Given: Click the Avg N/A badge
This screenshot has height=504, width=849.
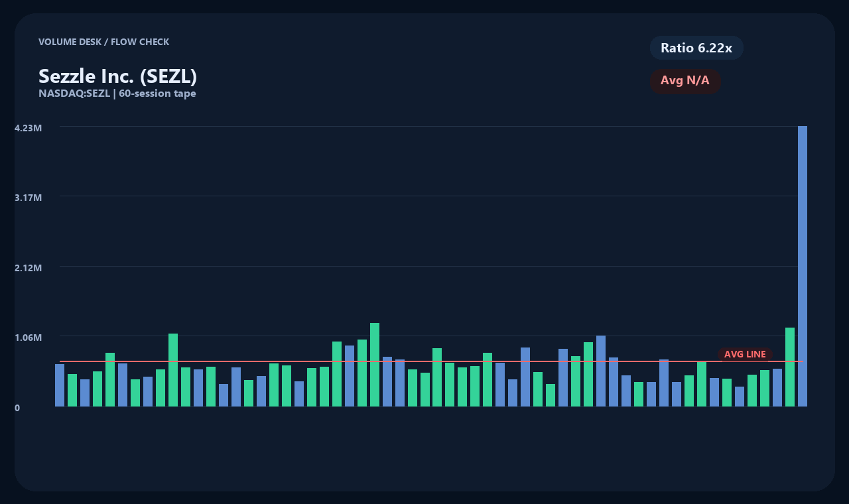Looking at the screenshot, I should pyautogui.click(x=685, y=81).
